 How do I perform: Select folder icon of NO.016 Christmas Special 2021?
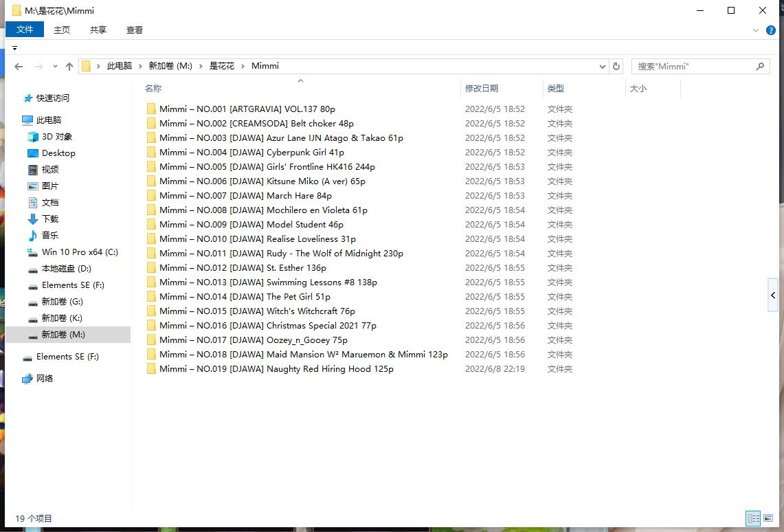[151, 326]
